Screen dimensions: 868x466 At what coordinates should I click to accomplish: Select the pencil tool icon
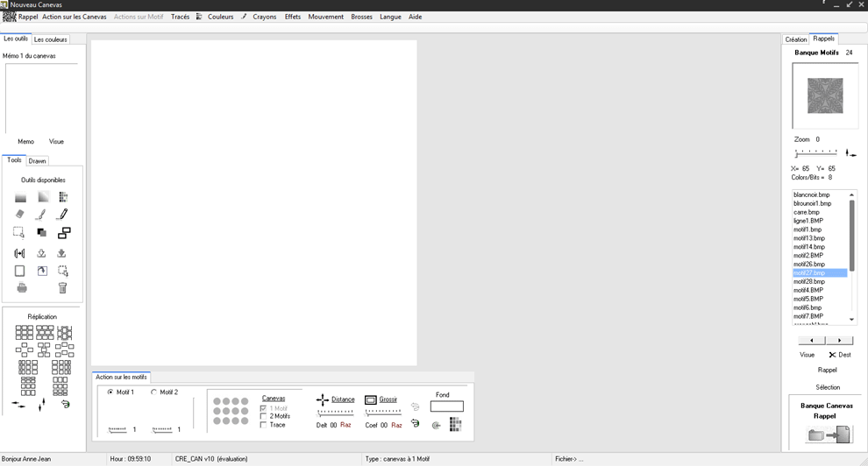pos(62,215)
